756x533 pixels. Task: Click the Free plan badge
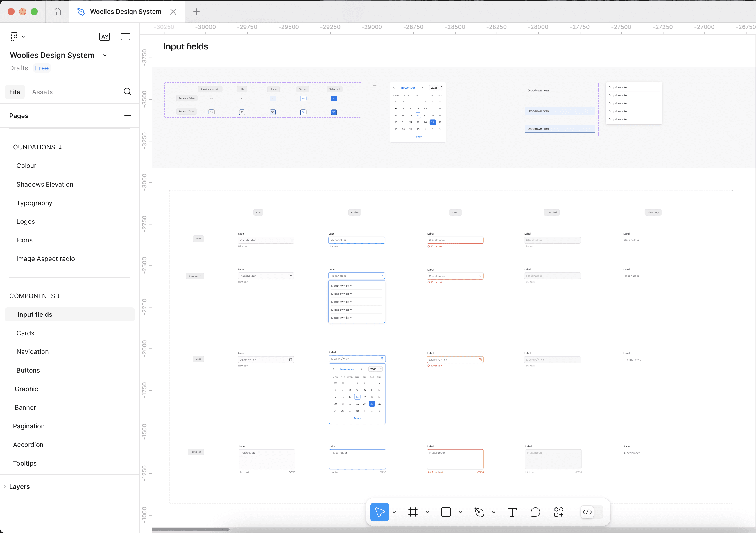(x=42, y=68)
